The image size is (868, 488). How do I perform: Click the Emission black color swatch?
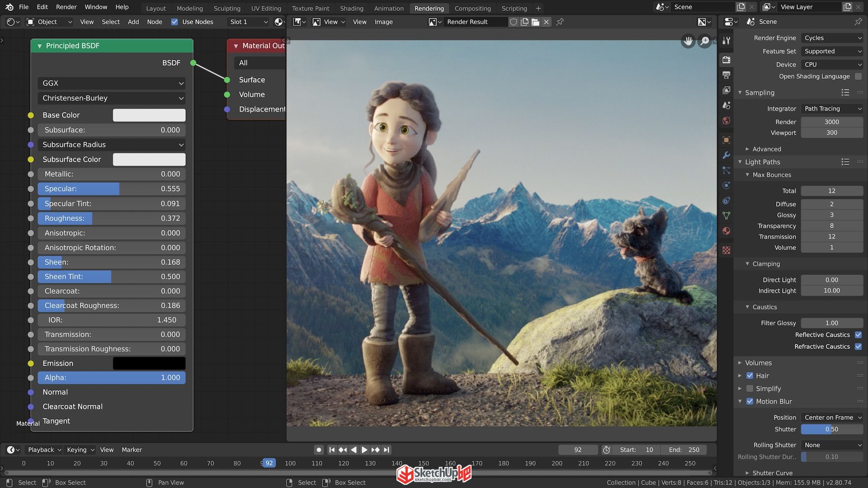coord(149,363)
